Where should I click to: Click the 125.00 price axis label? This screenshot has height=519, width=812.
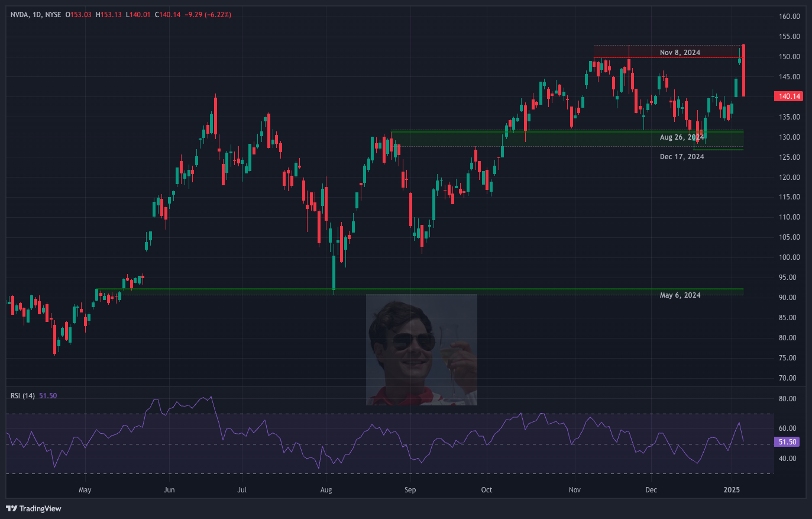pos(789,157)
